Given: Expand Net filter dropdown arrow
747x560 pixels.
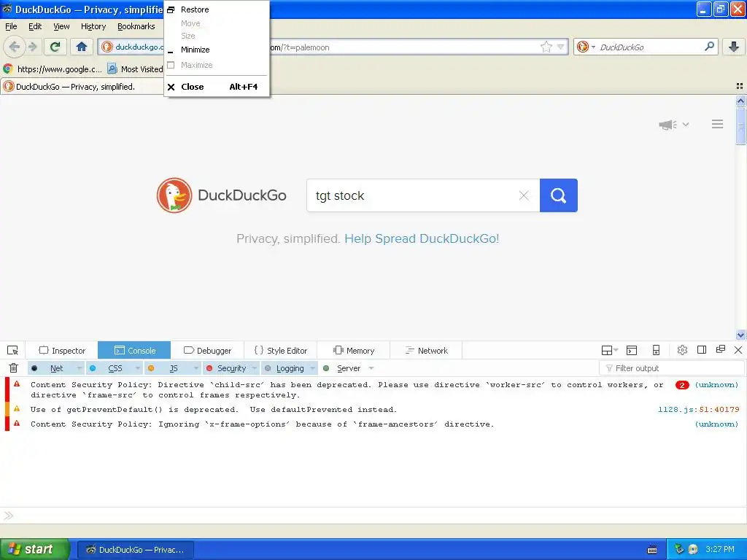Looking at the screenshot, I should point(79,368).
